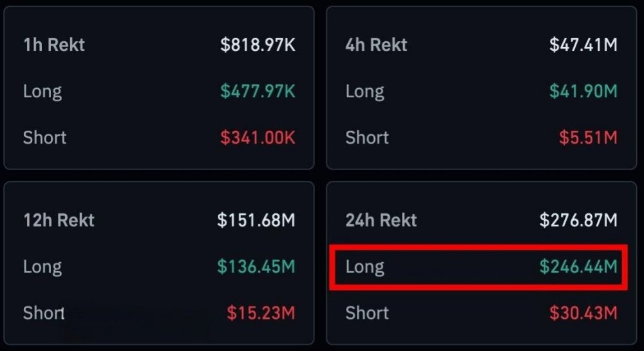
Task: Select the 4h Rekt total $47.41M
Action: (x=583, y=45)
